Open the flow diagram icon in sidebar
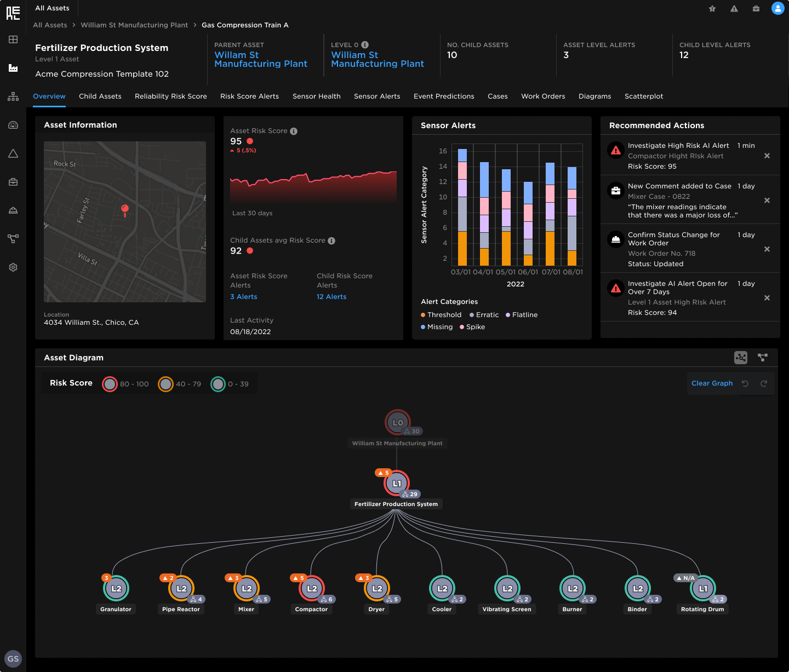789x672 pixels. 13,239
